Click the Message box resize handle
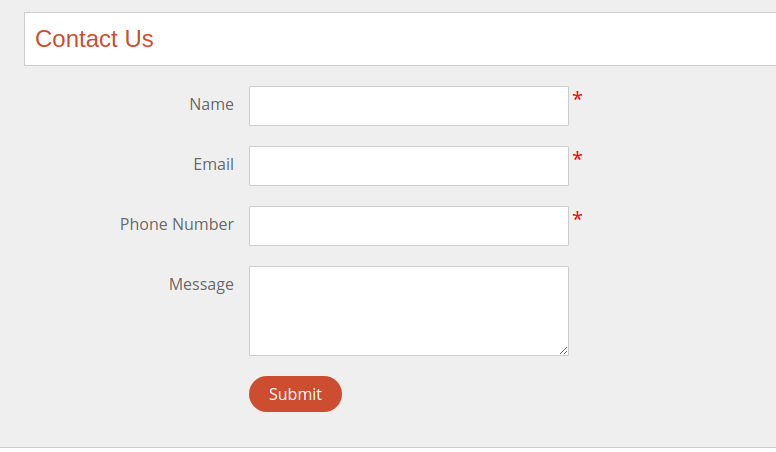This screenshot has width=776, height=452. (564, 350)
